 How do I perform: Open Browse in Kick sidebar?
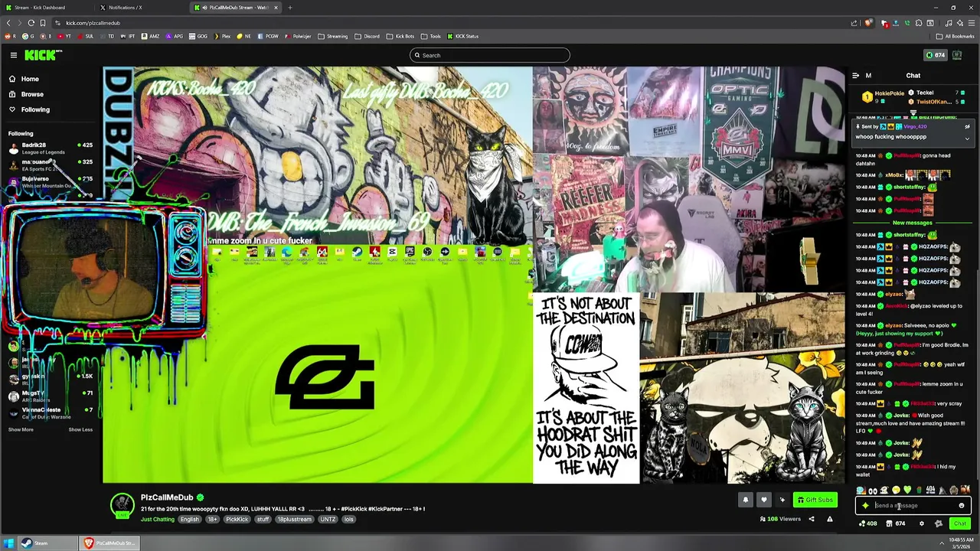[x=26, y=94]
